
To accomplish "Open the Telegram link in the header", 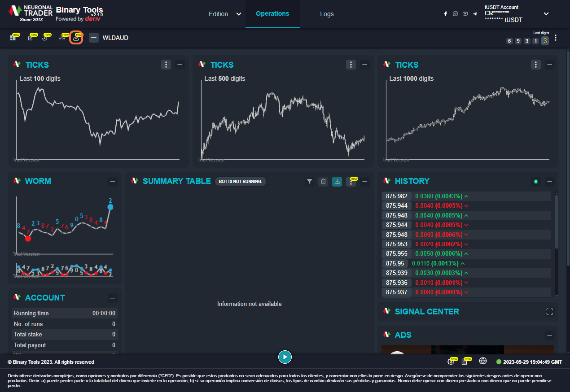I will (x=475, y=14).
